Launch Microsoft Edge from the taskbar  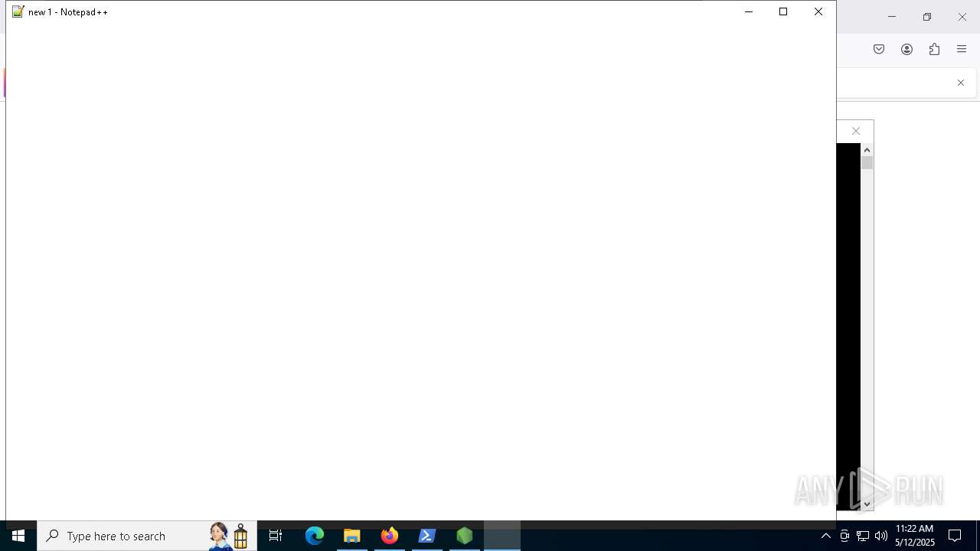pos(315,536)
